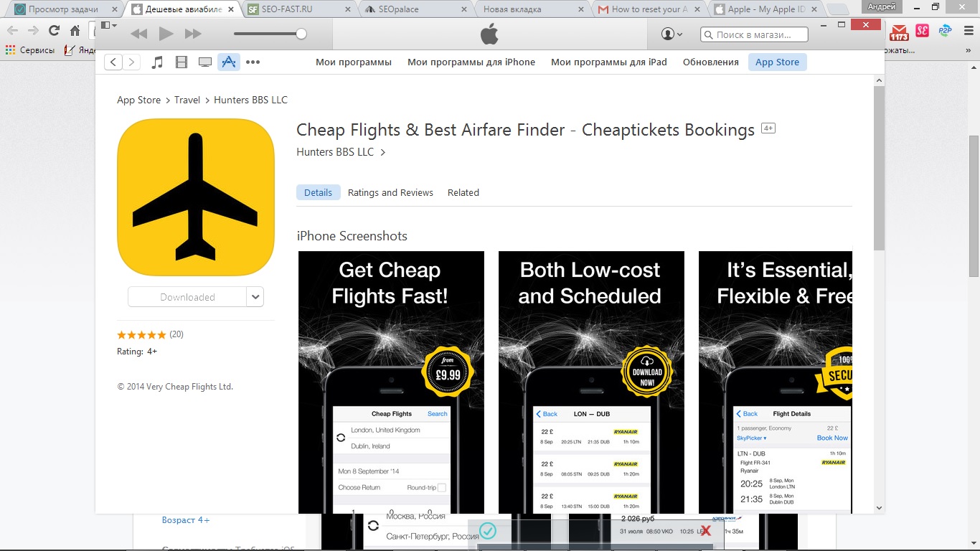This screenshot has height=551, width=980.
Task: Switch to Просмотр задачи browser tab
Action: (x=63, y=9)
